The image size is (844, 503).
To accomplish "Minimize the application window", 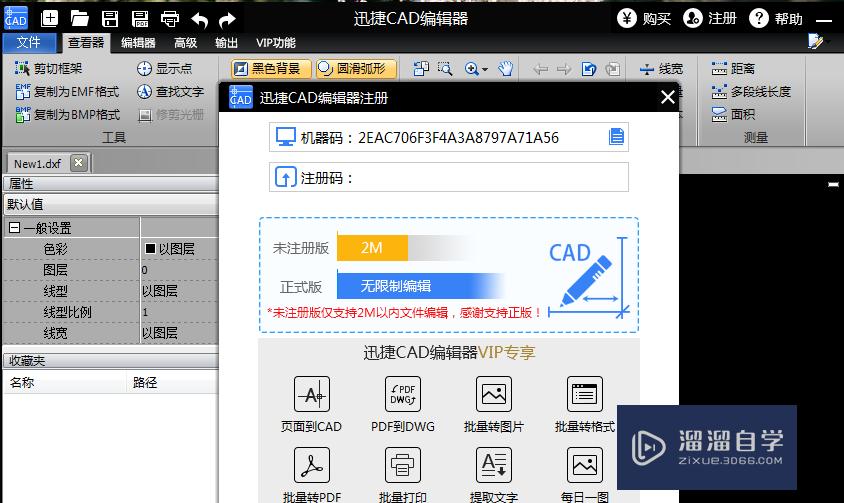I will [824, 20].
